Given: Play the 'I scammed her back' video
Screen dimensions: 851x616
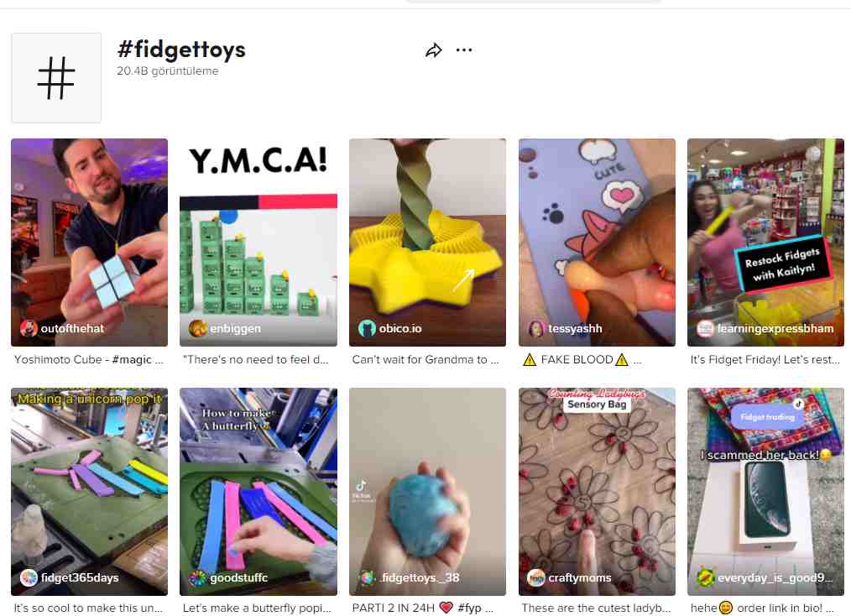Looking at the screenshot, I should pyautogui.click(x=765, y=491).
